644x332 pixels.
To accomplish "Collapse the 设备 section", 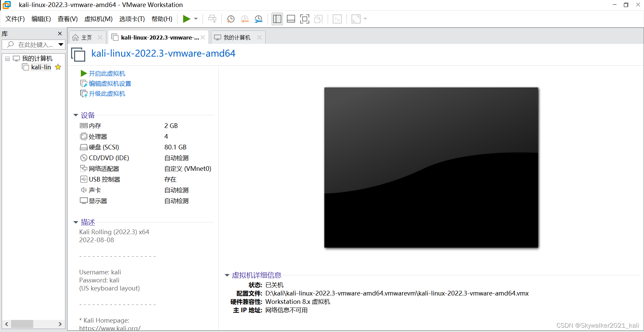I will [x=76, y=115].
